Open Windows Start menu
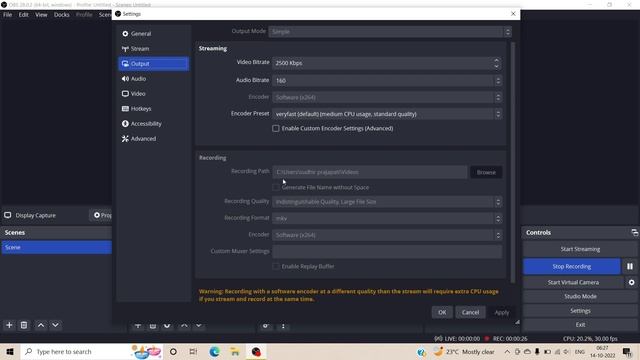Image resolution: width=640 pixels, height=360 pixels. coord(10,352)
